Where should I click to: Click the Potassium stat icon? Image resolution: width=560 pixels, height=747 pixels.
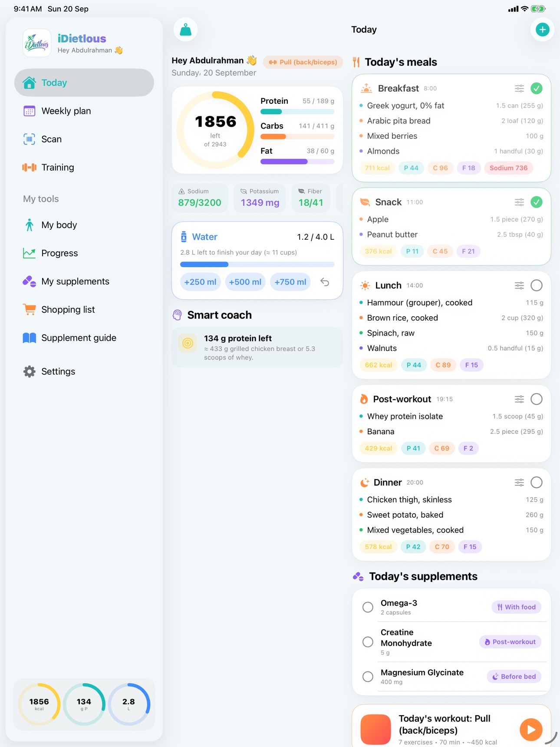(244, 191)
